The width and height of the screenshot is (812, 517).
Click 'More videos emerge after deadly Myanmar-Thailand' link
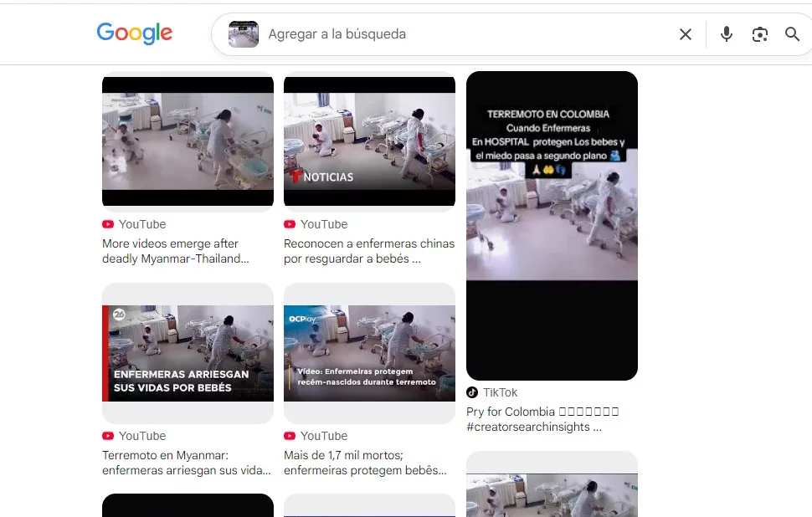pos(176,251)
